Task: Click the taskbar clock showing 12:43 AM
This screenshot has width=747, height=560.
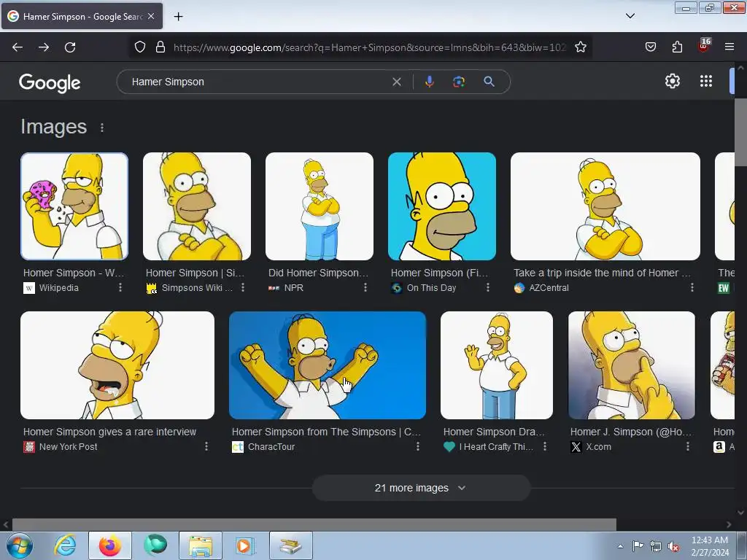Action: [710, 546]
